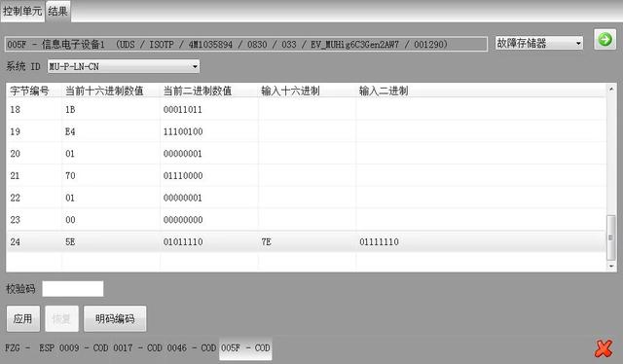Screen dimensions: 623x364
Task: Select the 005F - COD breadcrumb
Action: click(245, 348)
